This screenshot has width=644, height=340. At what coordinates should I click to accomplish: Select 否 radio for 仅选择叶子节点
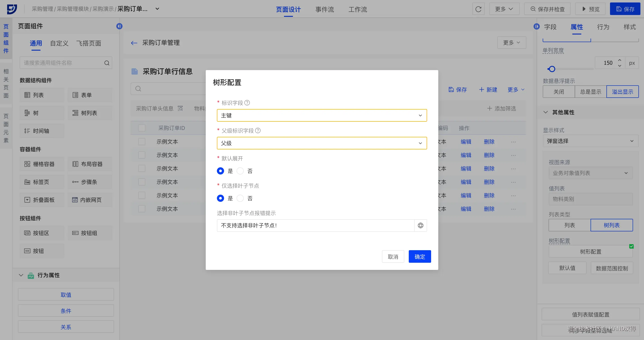(240, 198)
